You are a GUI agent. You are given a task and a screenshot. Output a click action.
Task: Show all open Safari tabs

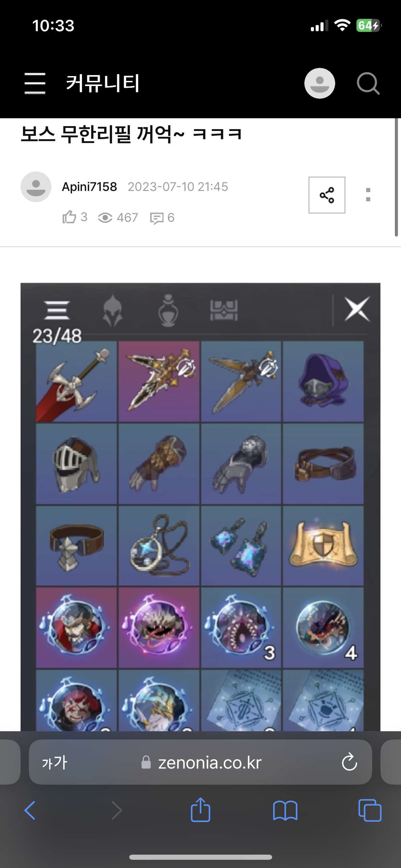click(x=369, y=810)
